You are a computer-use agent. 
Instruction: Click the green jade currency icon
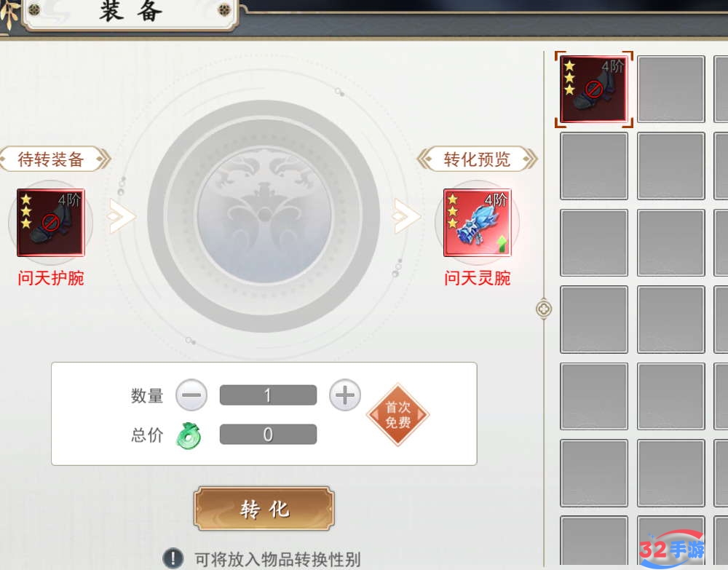point(189,435)
